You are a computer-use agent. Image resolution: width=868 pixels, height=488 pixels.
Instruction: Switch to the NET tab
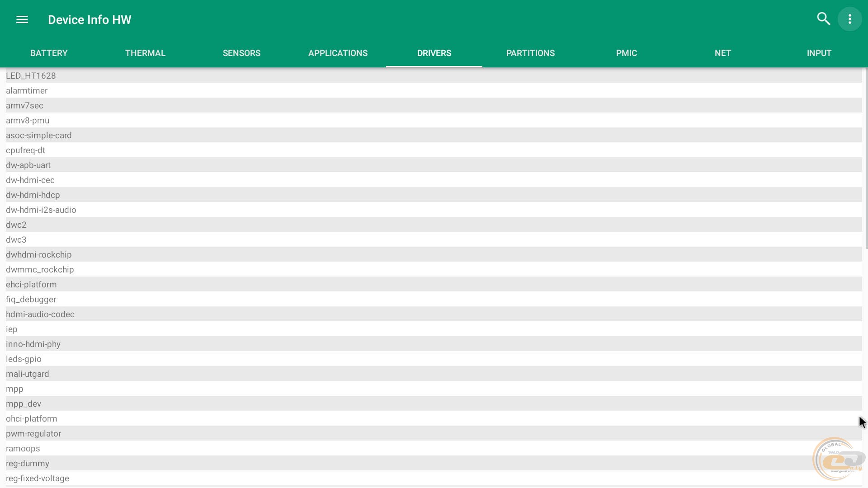[x=722, y=53]
